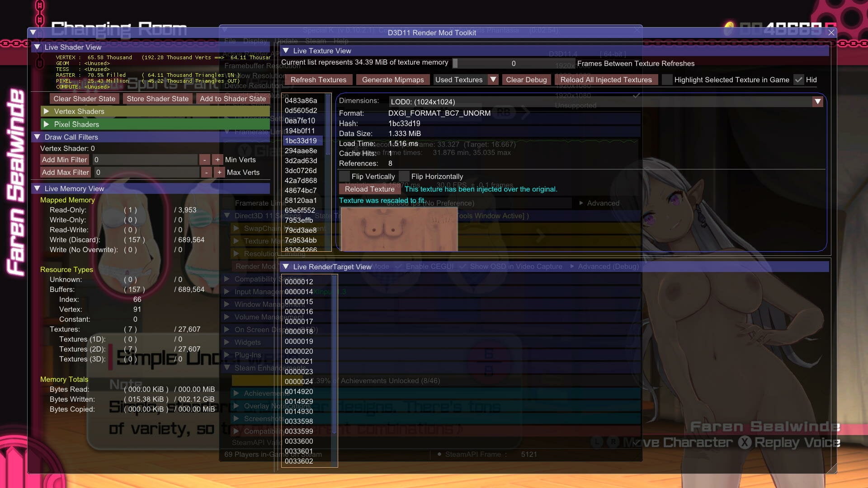
Task: Decrease Max Verts with the minus button
Action: click(206, 172)
